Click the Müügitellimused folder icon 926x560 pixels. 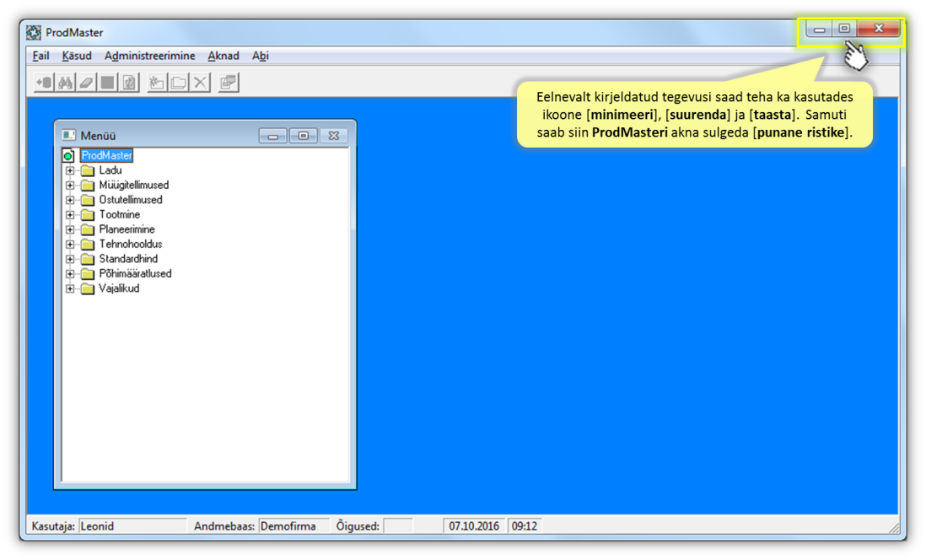pos(88,186)
